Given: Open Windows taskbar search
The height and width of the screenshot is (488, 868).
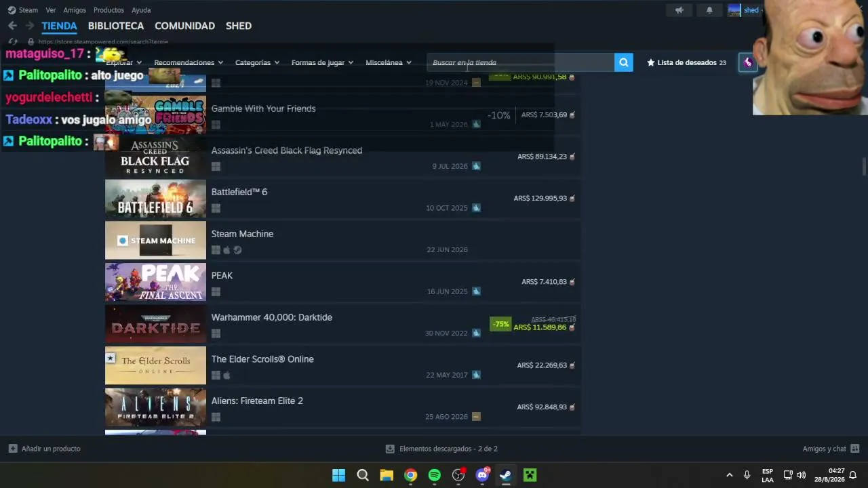Looking at the screenshot, I should (x=363, y=475).
